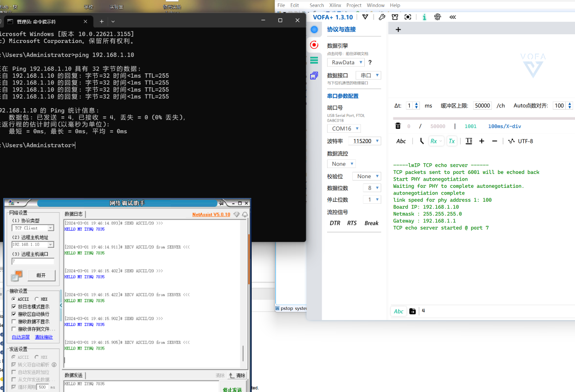Click the VOFA logo icon in the top toolbar
The image size is (575, 392).
point(365,17)
